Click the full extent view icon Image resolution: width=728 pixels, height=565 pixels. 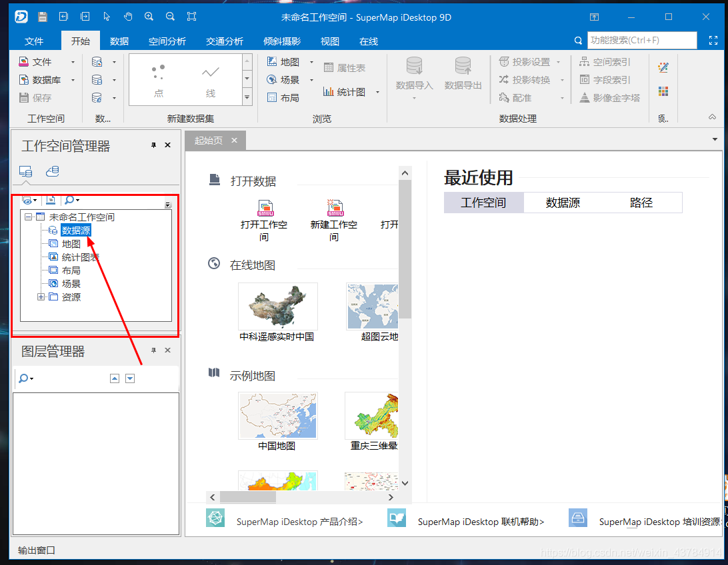coord(191,17)
